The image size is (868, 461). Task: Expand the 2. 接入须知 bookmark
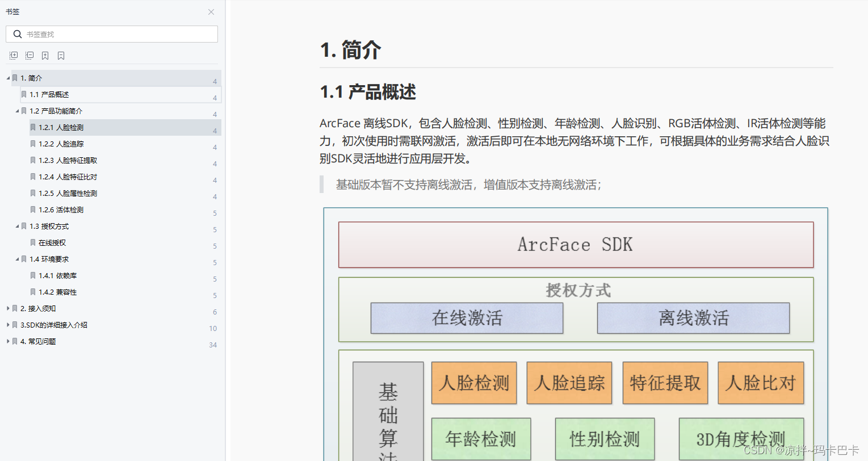[8, 309]
